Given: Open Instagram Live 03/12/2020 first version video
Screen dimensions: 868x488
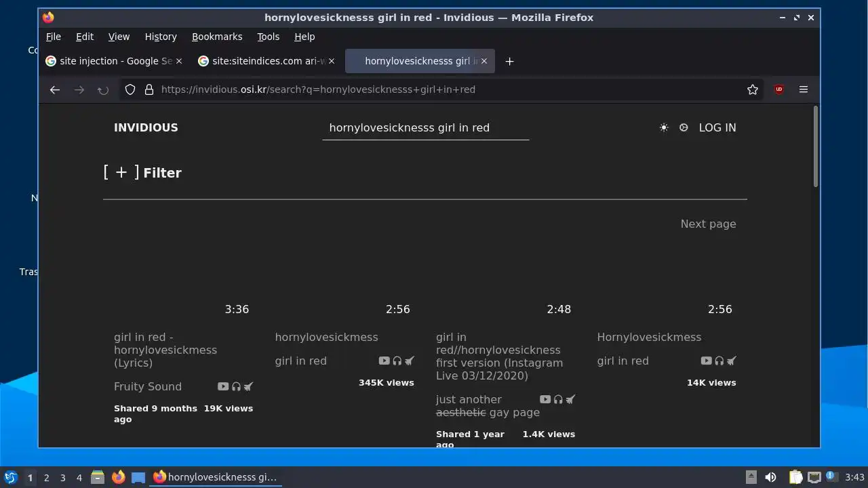Looking at the screenshot, I should coord(499,357).
